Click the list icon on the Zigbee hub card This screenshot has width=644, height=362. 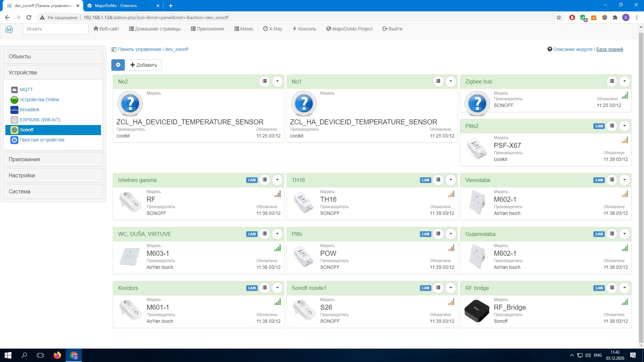click(612, 81)
